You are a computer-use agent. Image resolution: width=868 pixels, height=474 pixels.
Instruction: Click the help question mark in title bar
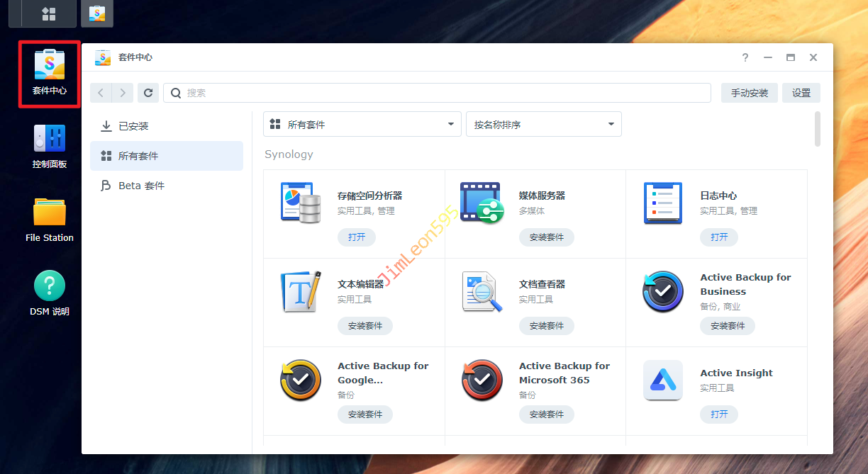pyautogui.click(x=745, y=57)
